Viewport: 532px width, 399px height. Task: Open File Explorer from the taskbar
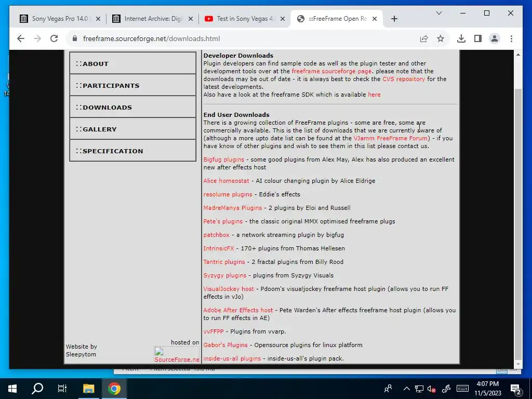pyautogui.click(x=88, y=389)
